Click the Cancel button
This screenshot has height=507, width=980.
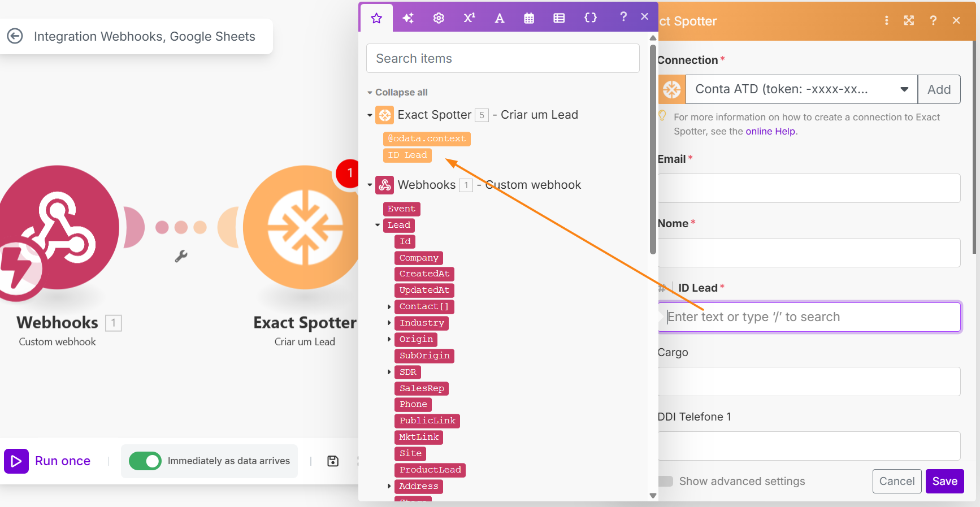point(897,481)
